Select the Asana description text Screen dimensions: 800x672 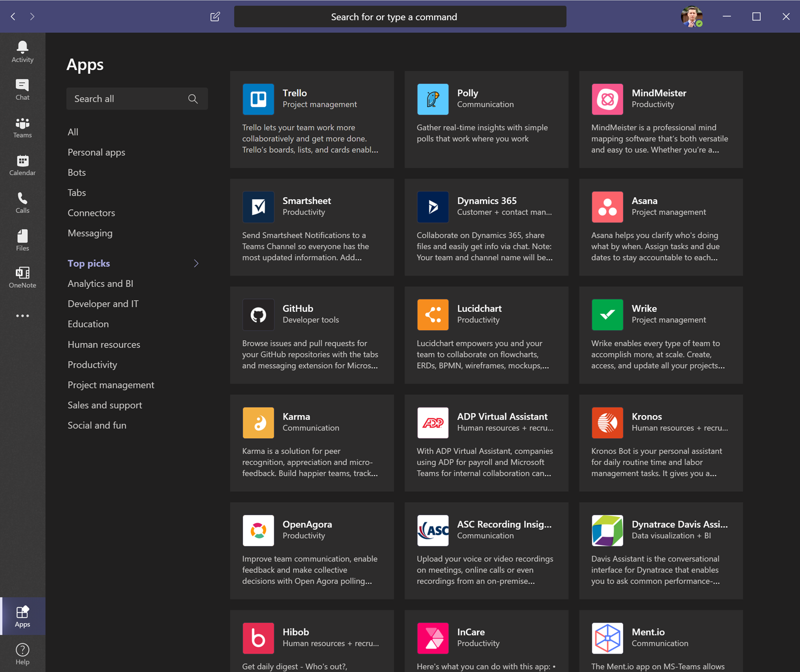pyautogui.click(x=655, y=247)
